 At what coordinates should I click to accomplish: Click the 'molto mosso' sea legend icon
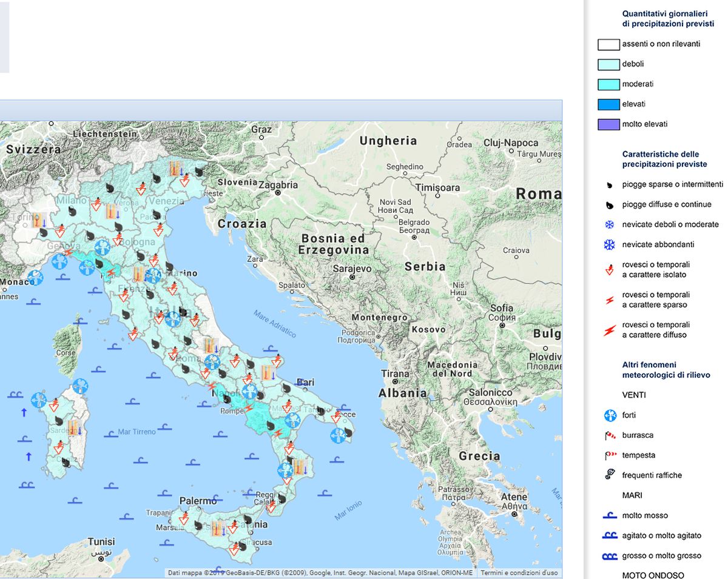click(609, 516)
